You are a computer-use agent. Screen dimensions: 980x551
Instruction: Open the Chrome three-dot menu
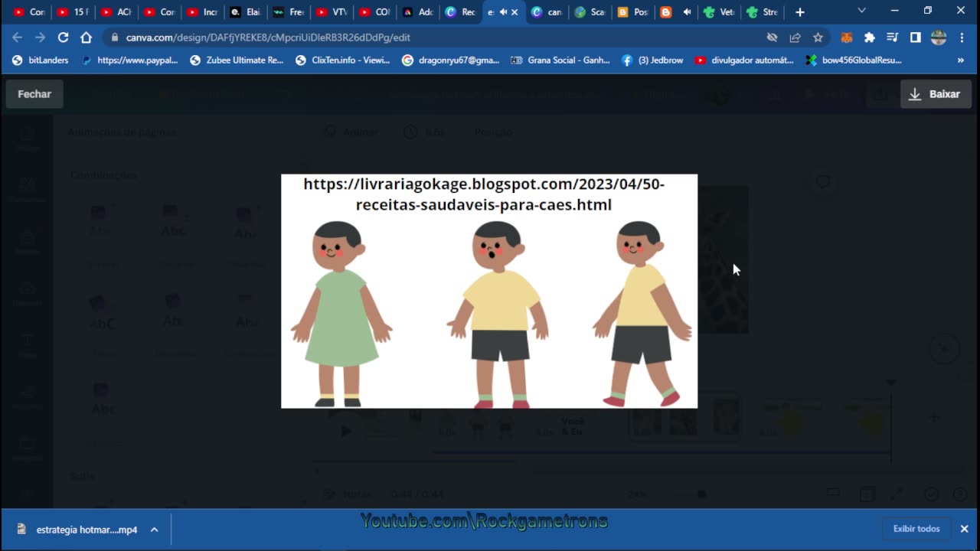tap(962, 37)
